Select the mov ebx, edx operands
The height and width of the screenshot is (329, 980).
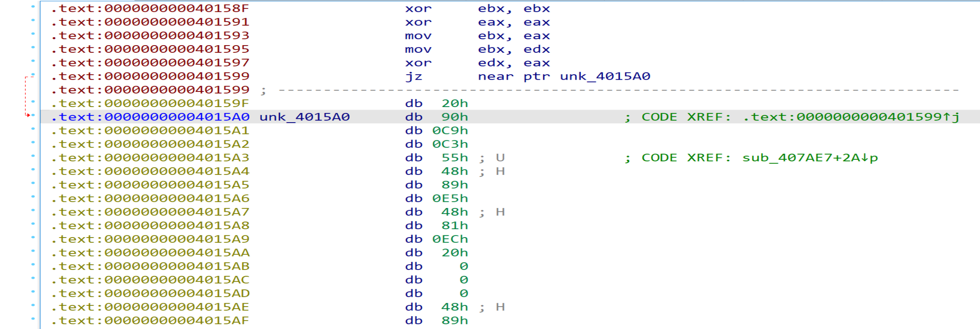click(514, 49)
